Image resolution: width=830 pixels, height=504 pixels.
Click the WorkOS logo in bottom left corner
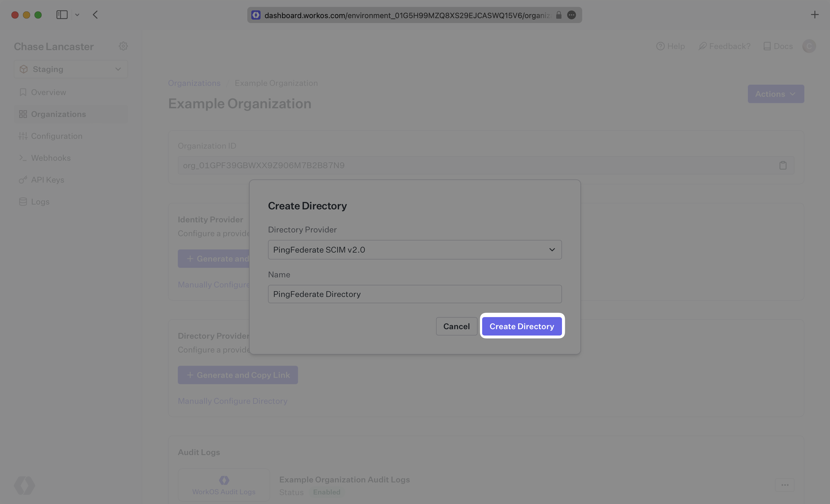click(x=24, y=485)
